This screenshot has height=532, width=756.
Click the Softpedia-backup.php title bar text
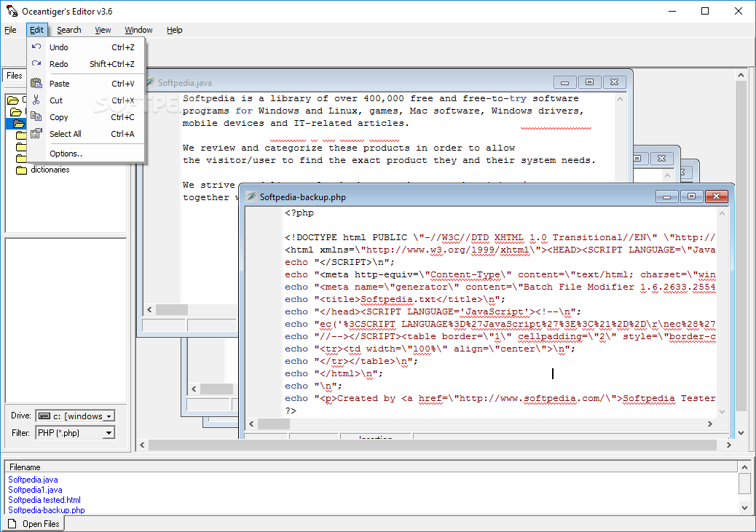303,197
